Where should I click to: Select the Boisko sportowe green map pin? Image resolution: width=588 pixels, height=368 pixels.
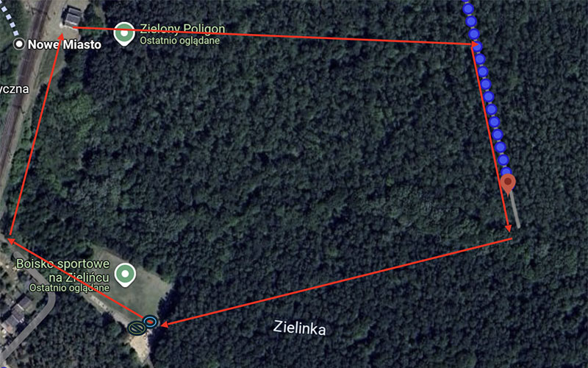coord(125,274)
